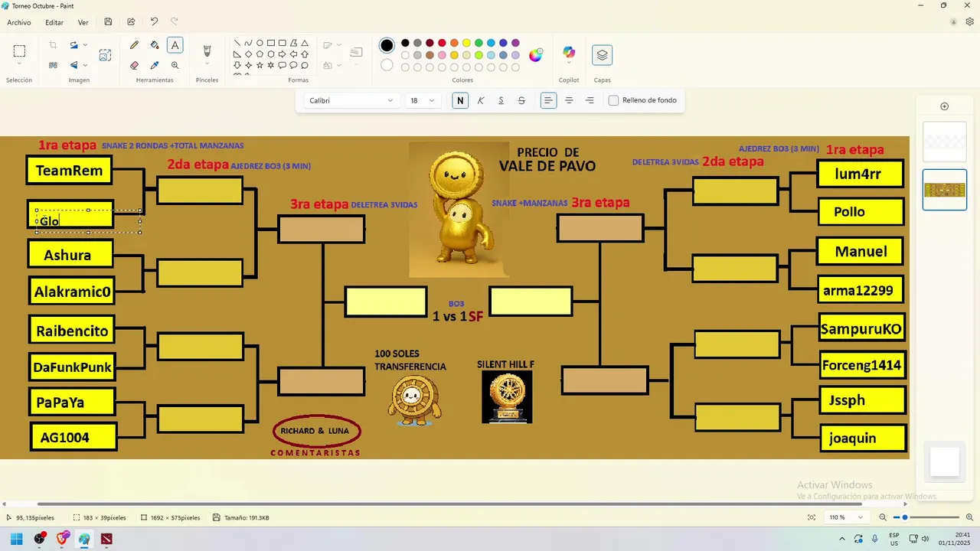The width and height of the screenshot is (980, 551).
Task: Open the Brave browser from the taskbar
Action: click(x=62, y=539)
